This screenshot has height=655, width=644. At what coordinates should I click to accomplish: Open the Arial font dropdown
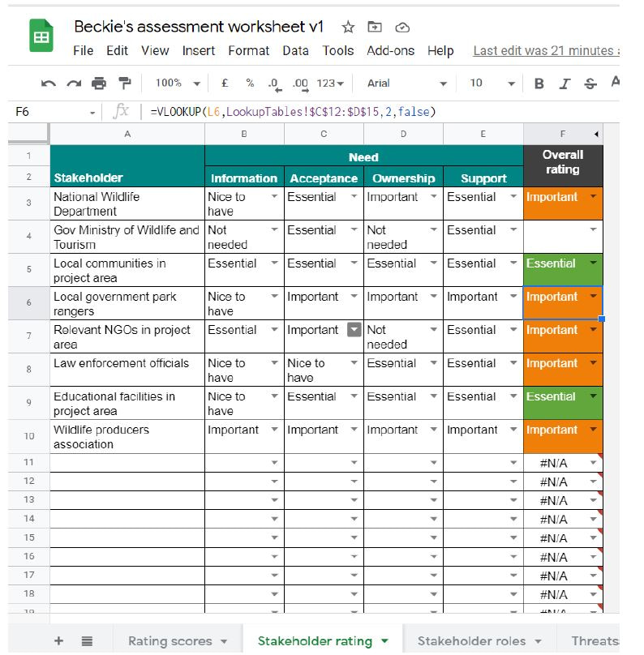point(406,83)
